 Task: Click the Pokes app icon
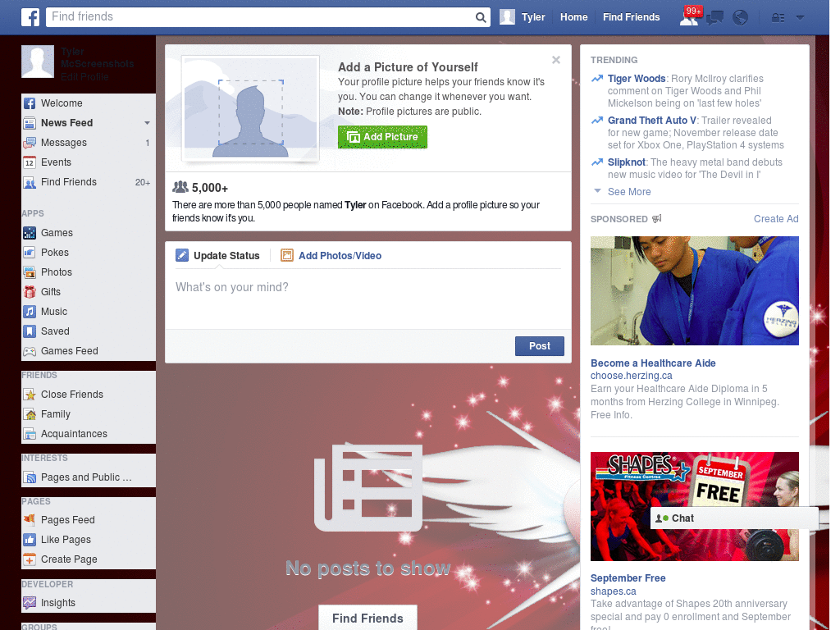pos(30,253)
